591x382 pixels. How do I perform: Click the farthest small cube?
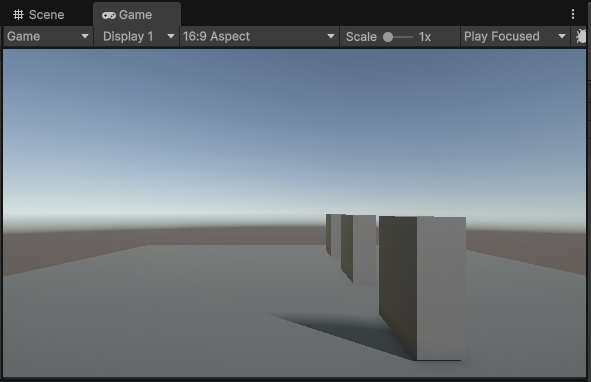point(334,235)
